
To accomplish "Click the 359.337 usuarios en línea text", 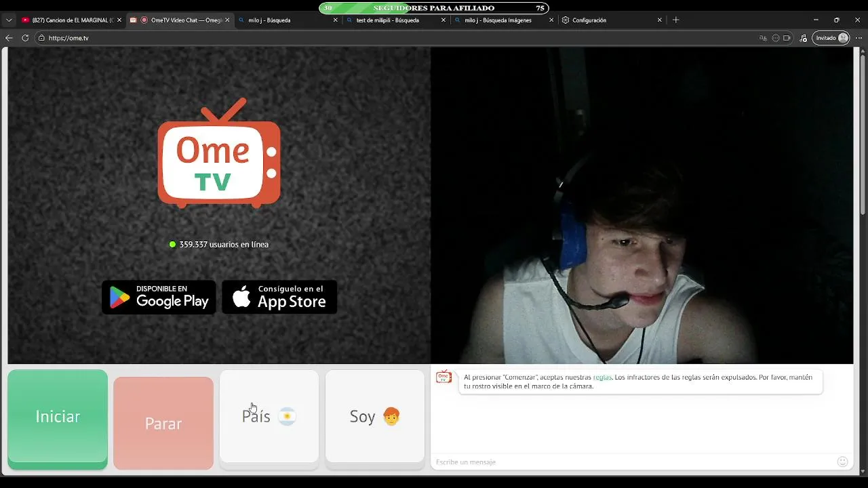I will click(x=224, y=245).
